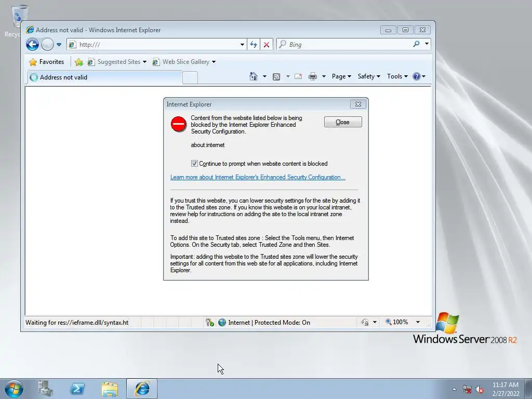Open Suggested Sites favorites link
Screen dimensions: 532x399
pyautogui.click(x=117, y=62)
